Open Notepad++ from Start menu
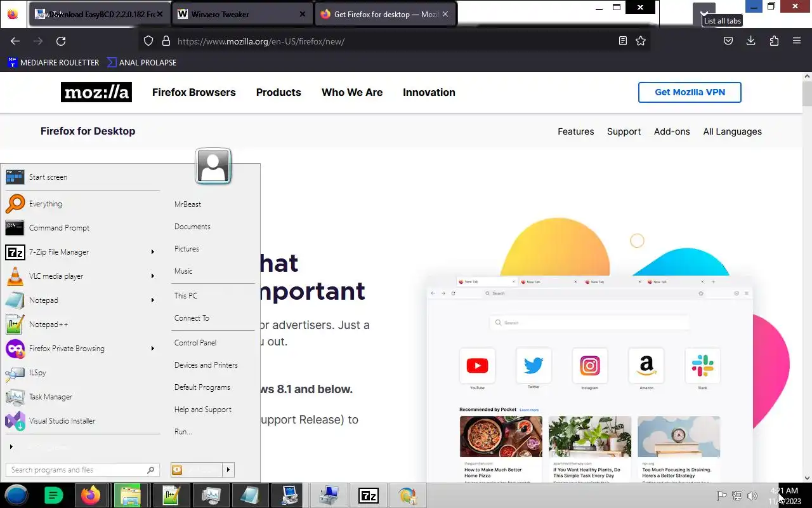 [x=82, y=324]
